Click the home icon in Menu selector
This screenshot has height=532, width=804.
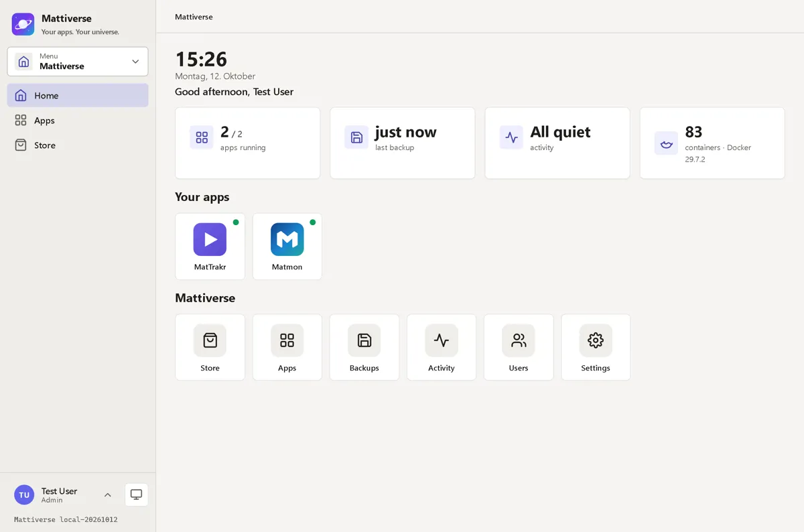coord(23,62)
